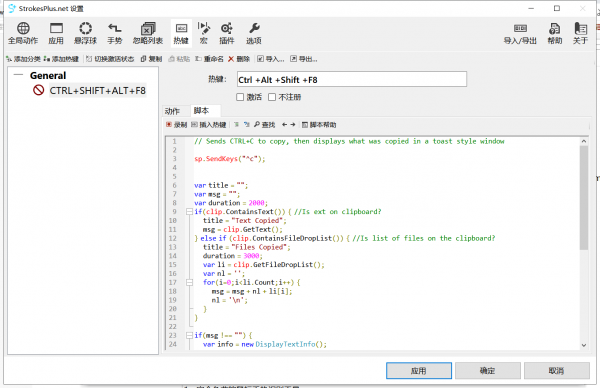The width and height of the screenshot is (600, 388).
Task: Click 添加分类 add category
Action: [x=23, y=59]
